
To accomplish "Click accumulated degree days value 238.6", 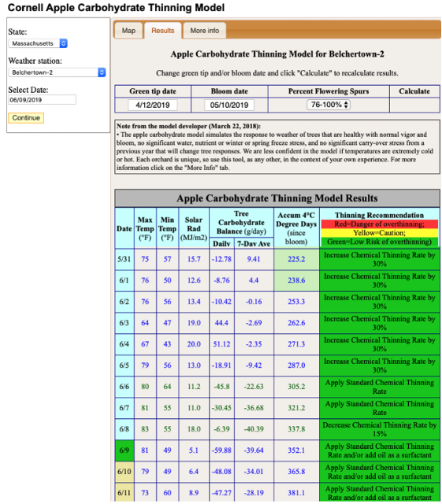I will (x=296, y=280).
